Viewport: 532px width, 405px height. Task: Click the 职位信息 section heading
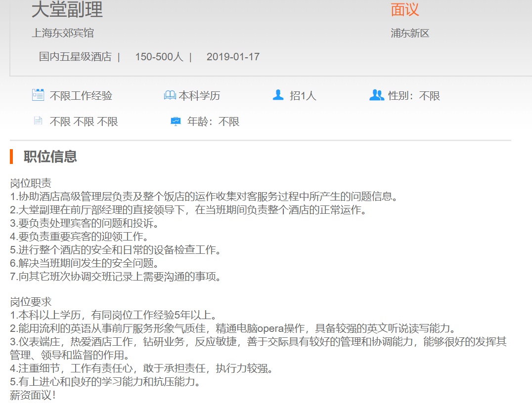[50, 157]
